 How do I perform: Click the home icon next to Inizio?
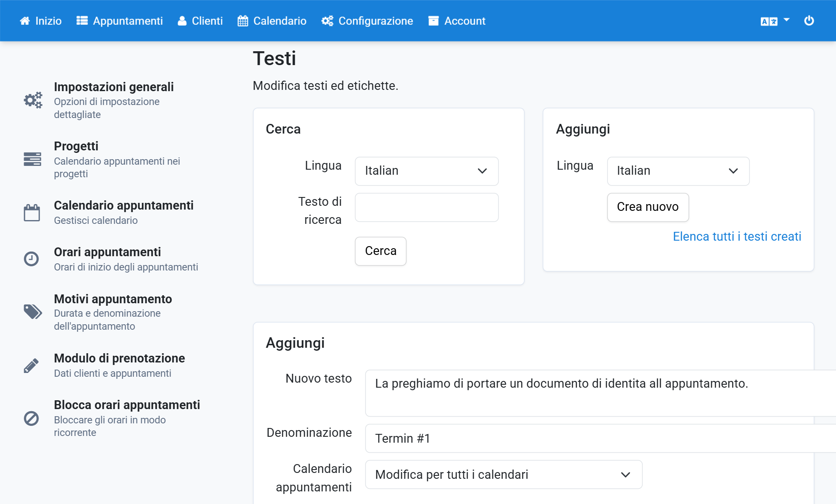(x=25, y=21)
